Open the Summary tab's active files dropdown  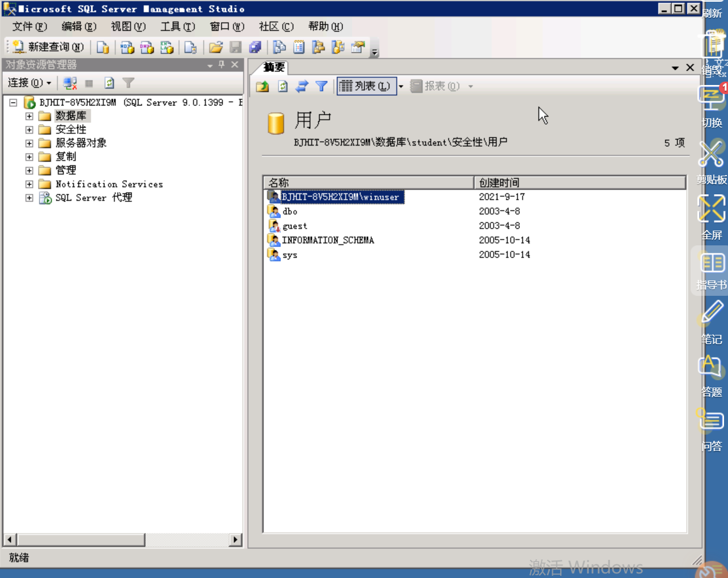(x=675, y=68)
